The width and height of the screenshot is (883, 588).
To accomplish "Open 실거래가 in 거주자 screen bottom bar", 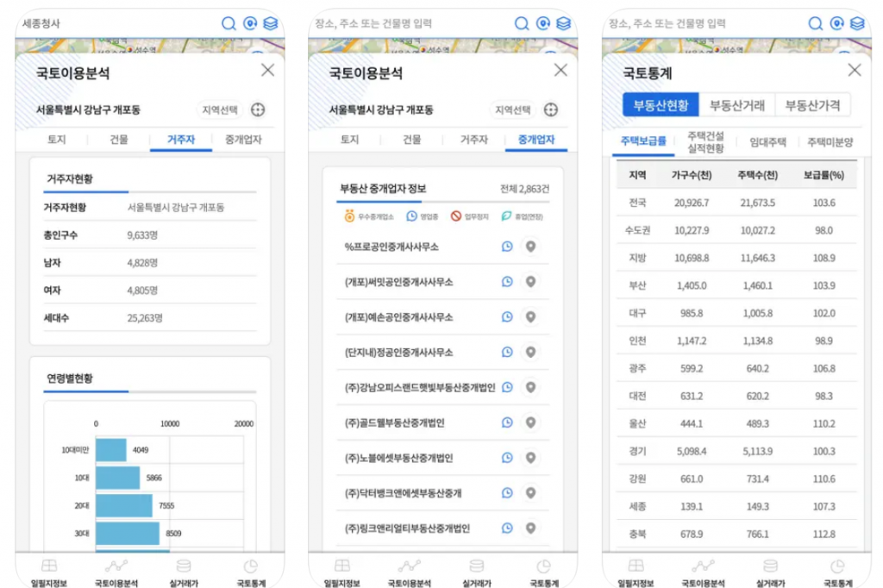I will click(x=184, y=572).
